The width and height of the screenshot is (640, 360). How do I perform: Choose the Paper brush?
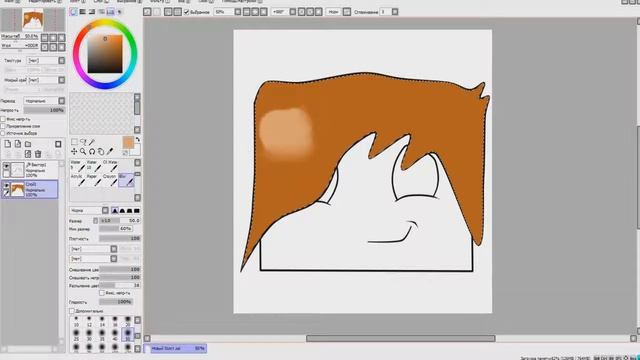tap(93, 180)
